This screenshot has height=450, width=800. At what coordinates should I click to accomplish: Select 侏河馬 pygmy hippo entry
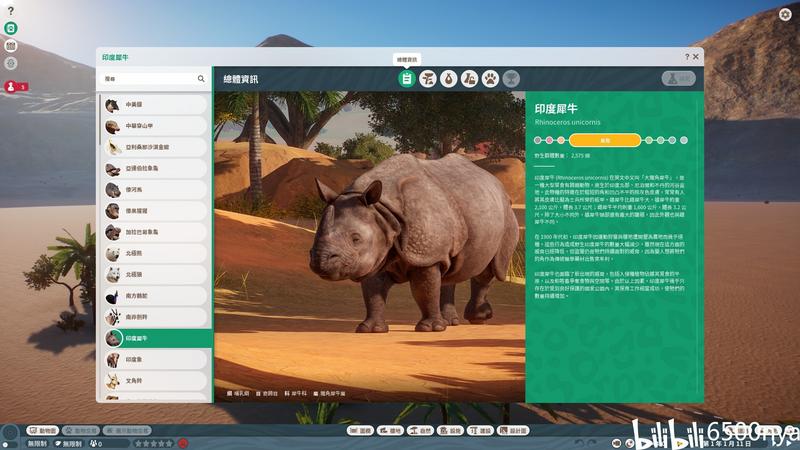pos(155,190)
